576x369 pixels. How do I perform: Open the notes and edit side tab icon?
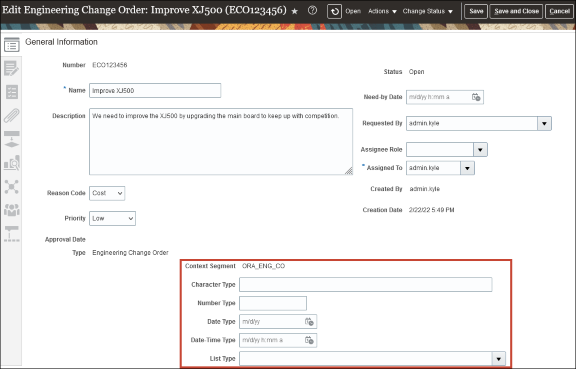pos(11,69)
